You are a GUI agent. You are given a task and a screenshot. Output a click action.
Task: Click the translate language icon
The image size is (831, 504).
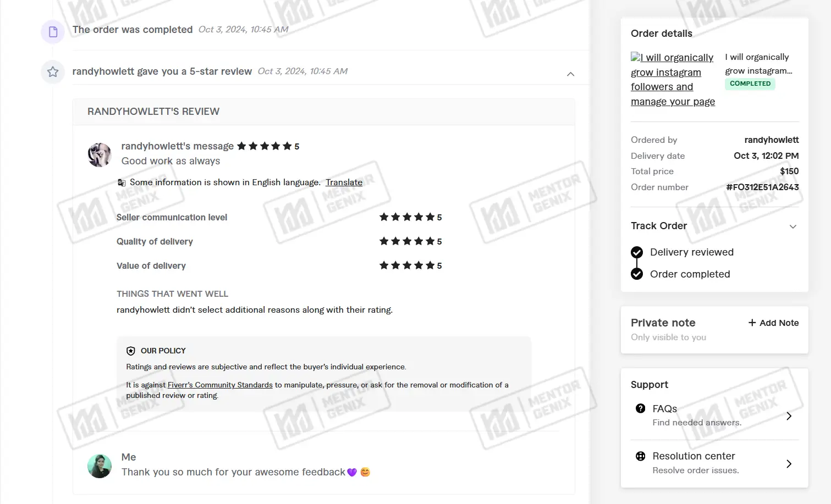click(x=122, y=182)
